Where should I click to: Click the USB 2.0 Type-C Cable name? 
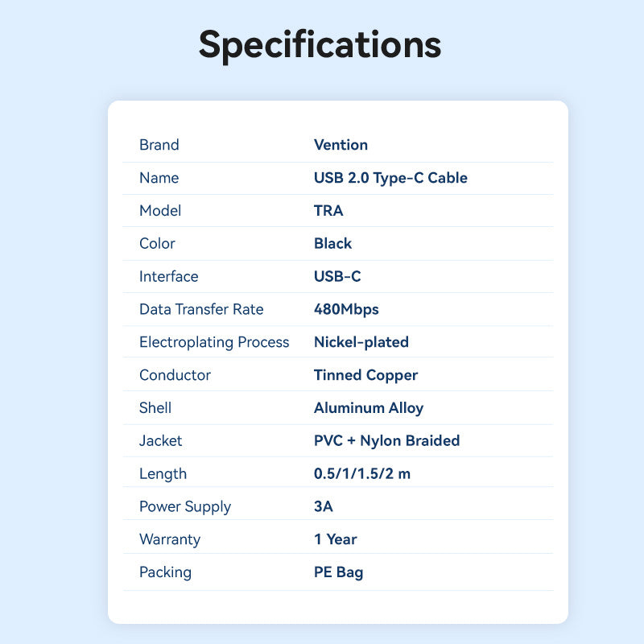pos(390,178)
